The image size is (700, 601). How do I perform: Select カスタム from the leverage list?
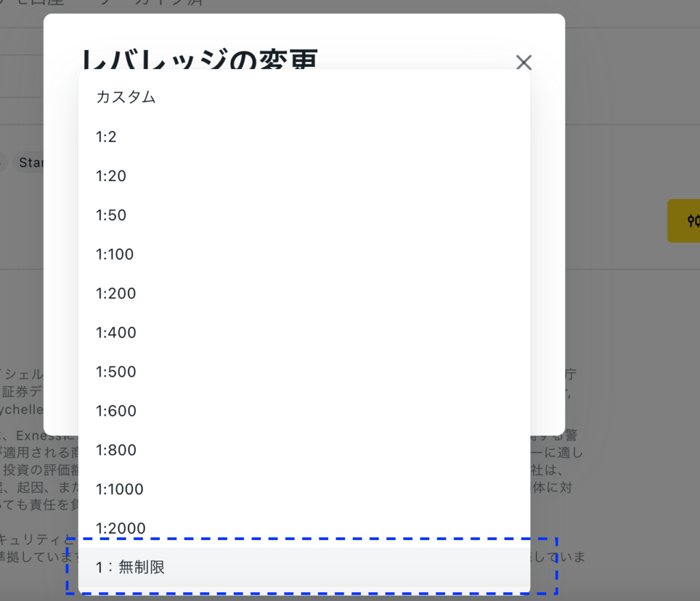[x=126, y=97]
